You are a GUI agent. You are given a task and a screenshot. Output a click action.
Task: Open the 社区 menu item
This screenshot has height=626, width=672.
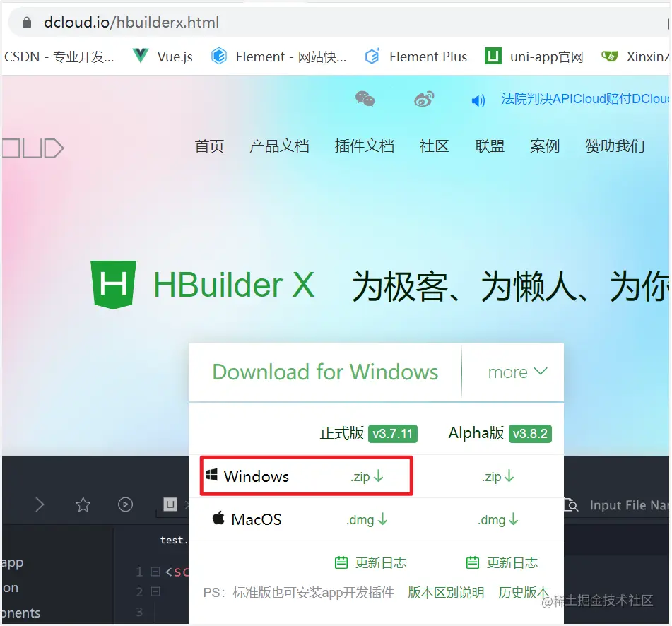434,146
